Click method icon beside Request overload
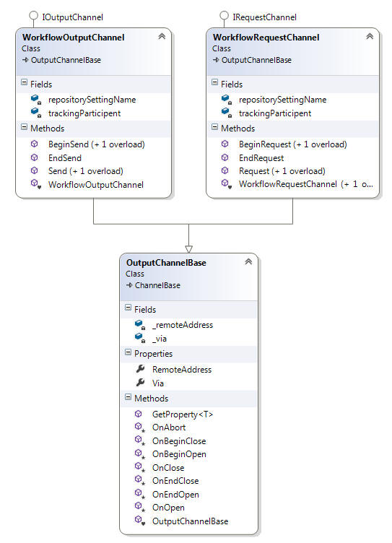This screenshot has width=392, height=543. coord(225,170)
